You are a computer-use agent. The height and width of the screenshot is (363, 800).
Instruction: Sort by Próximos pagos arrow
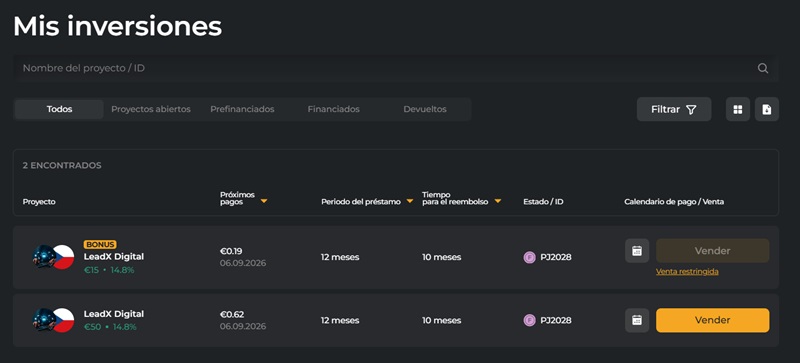pos(264,201)
